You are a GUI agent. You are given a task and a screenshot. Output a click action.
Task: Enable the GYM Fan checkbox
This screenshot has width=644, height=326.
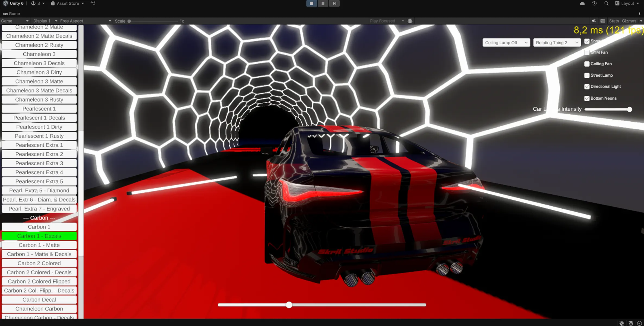point(587,52)
